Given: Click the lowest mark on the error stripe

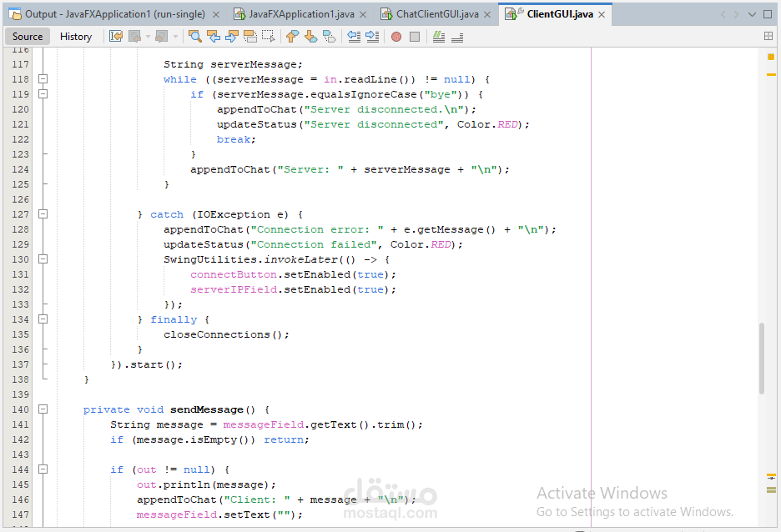Looking at the screenshot, I should point(771,490).
